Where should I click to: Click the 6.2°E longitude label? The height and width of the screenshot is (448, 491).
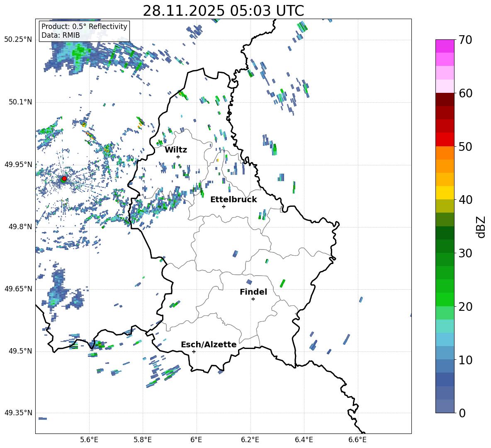[x=250, y=440]
